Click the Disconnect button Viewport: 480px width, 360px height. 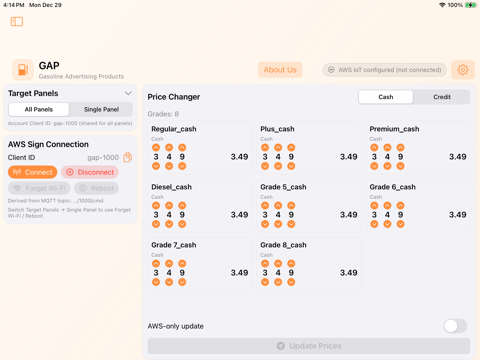pyautogui.click(x=90, y=172)
